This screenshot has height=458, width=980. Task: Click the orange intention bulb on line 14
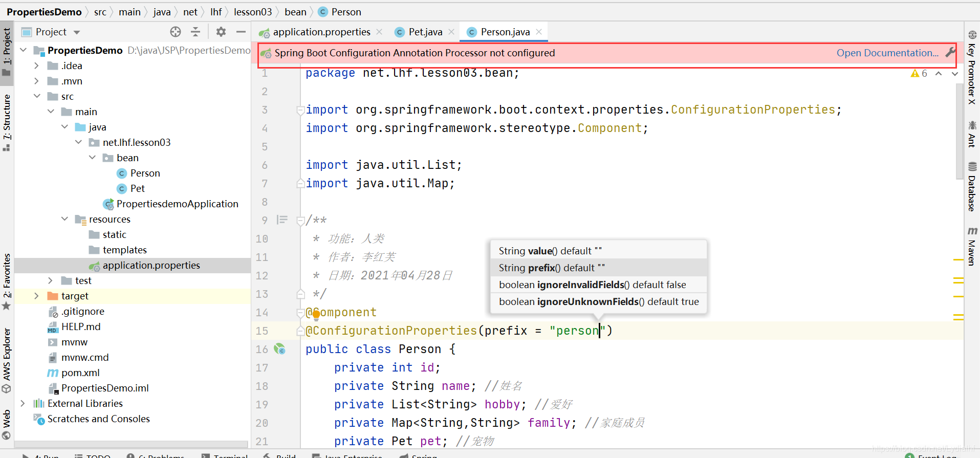[316, 314]
